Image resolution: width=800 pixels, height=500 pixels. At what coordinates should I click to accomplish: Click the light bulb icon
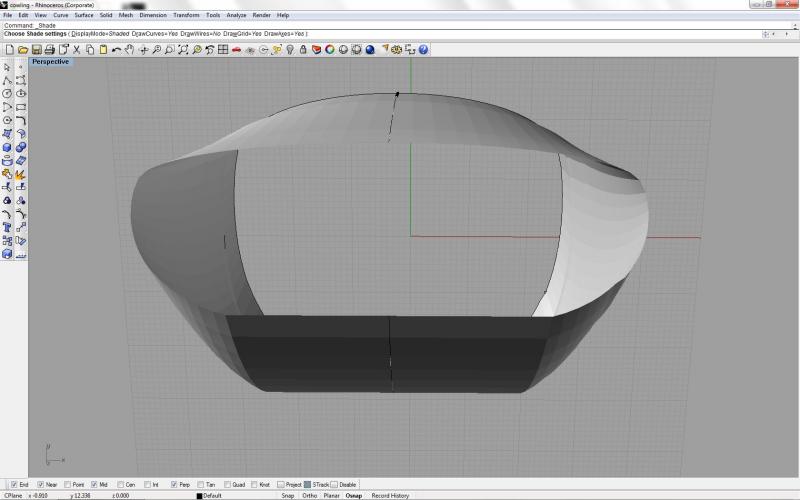click(290, 49)
